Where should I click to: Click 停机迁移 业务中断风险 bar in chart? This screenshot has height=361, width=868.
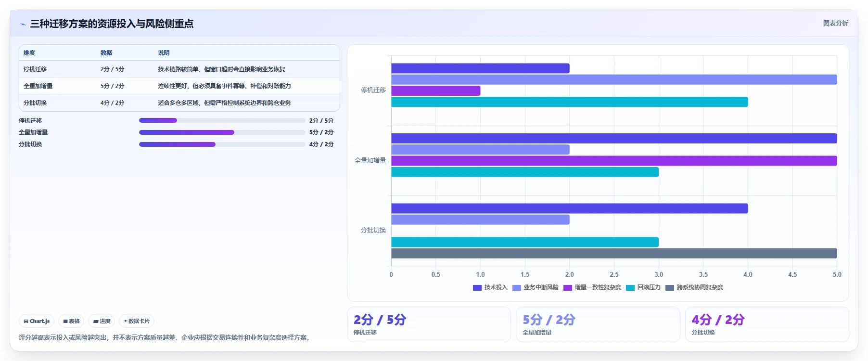(614, 79)
